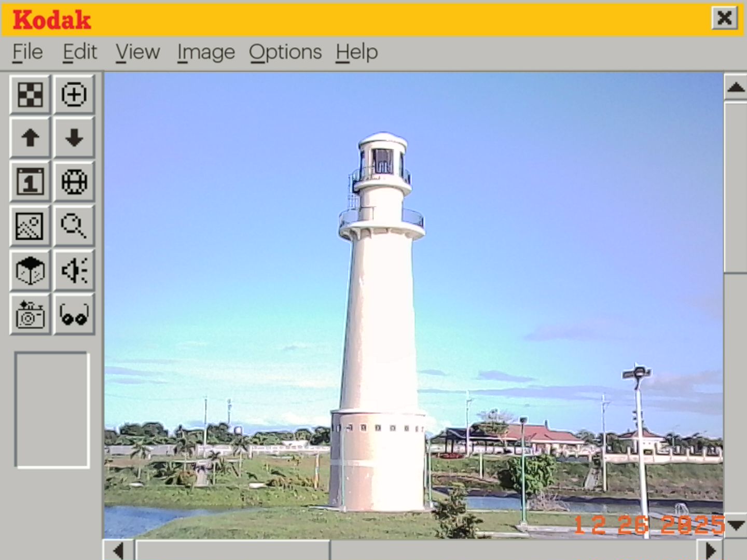Click the horizontal scrollbar left arrow

[x=118, y=550]
